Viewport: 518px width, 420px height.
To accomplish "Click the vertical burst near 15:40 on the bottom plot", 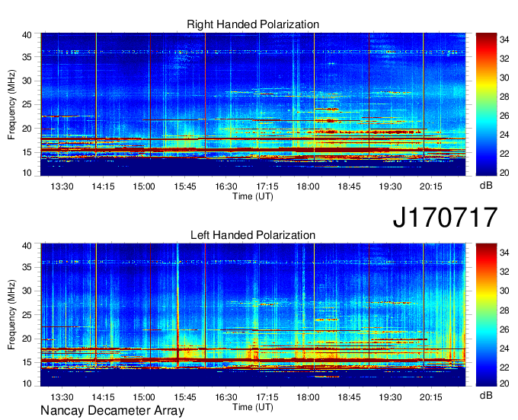I will tap(177, 305).
